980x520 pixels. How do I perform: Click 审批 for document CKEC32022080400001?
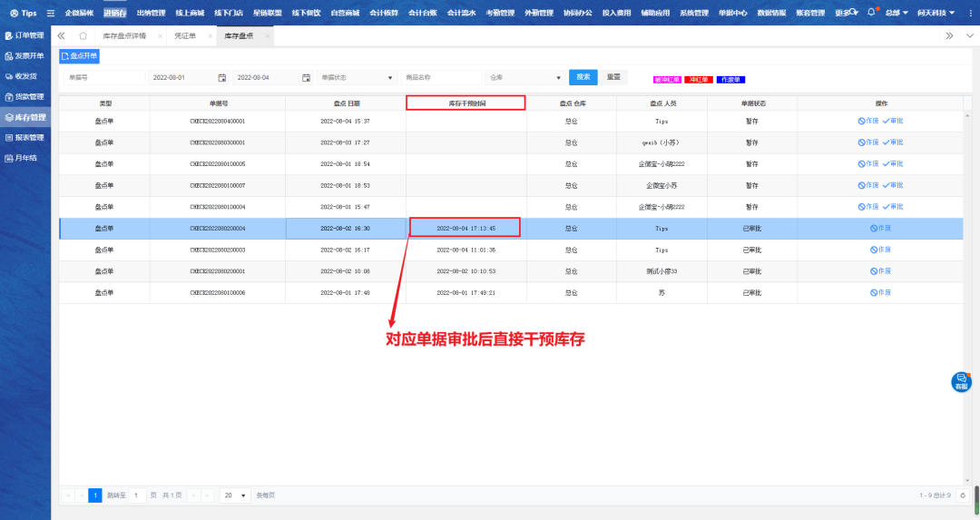click(x=892, y=121)
